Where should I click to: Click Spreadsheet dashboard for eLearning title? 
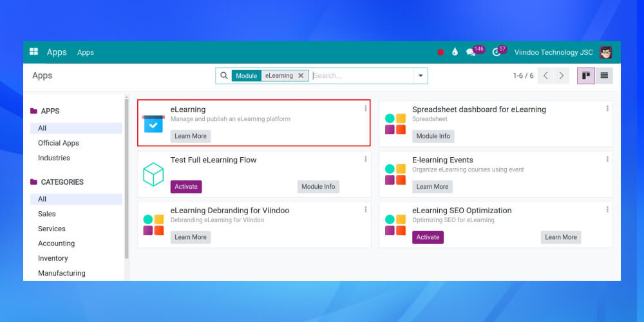(479, 109)
